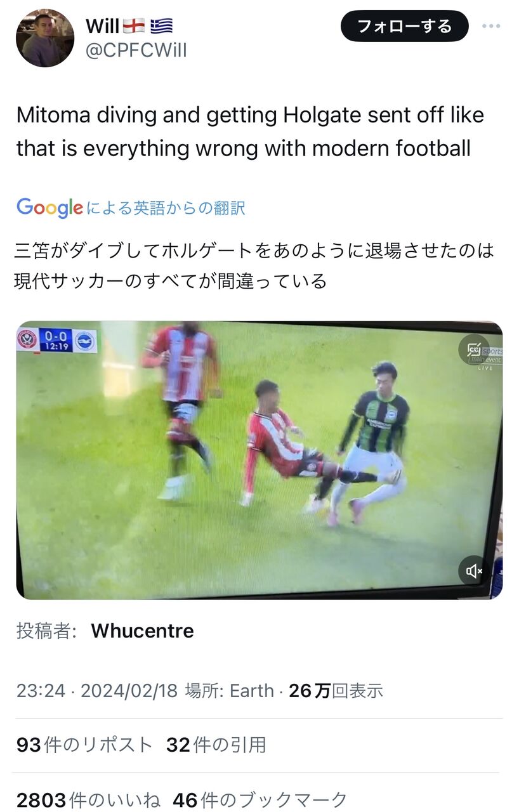Tap the フォローする follow button

coord(405,27)
